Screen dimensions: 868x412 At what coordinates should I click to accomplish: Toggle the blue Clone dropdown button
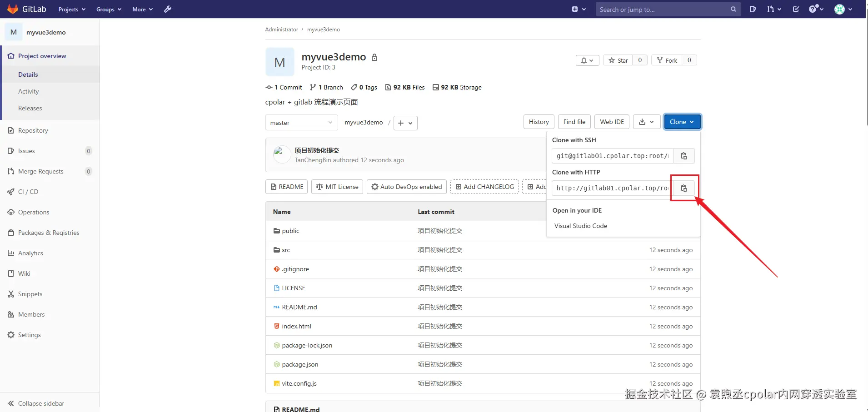[682, 122]
